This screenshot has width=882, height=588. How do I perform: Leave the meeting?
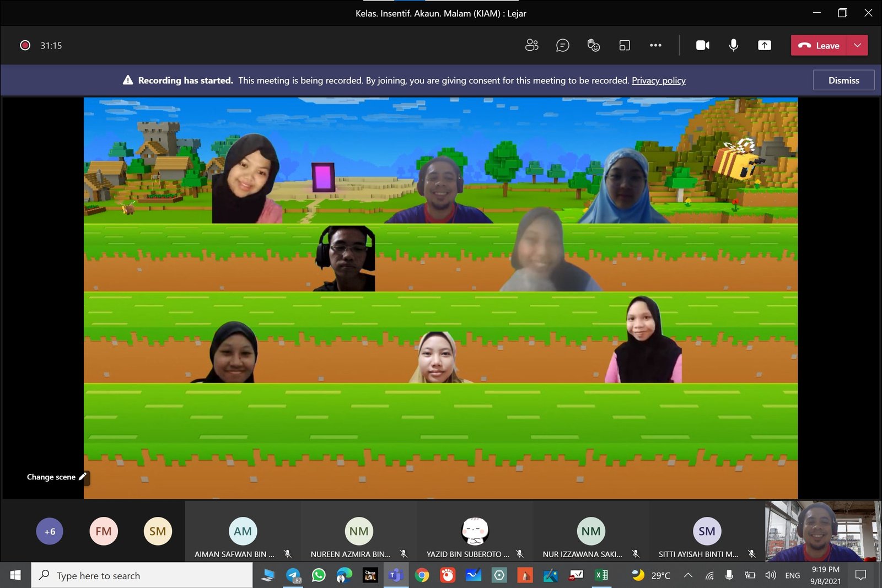[x=819, y=45]
